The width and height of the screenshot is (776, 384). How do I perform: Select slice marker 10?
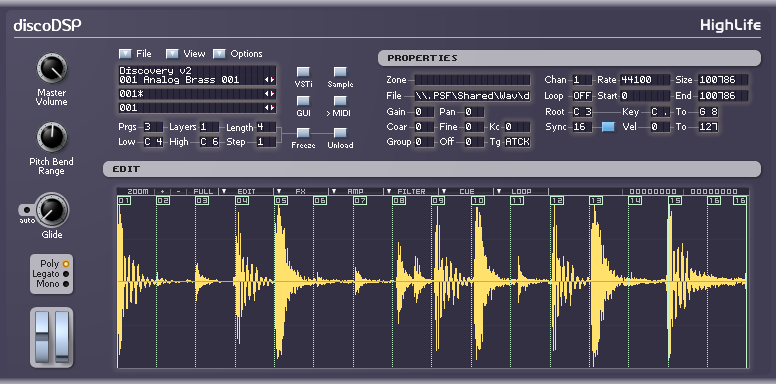478,200
